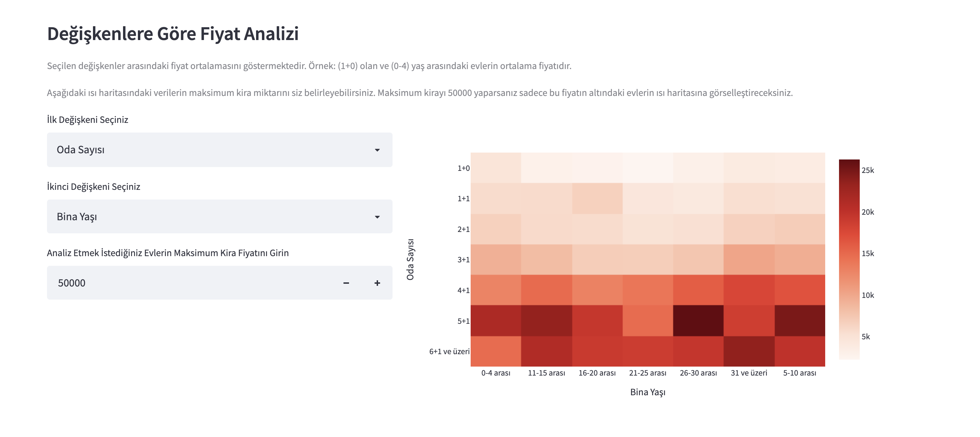Click the 15k level on the color scale

pos(849,253)
